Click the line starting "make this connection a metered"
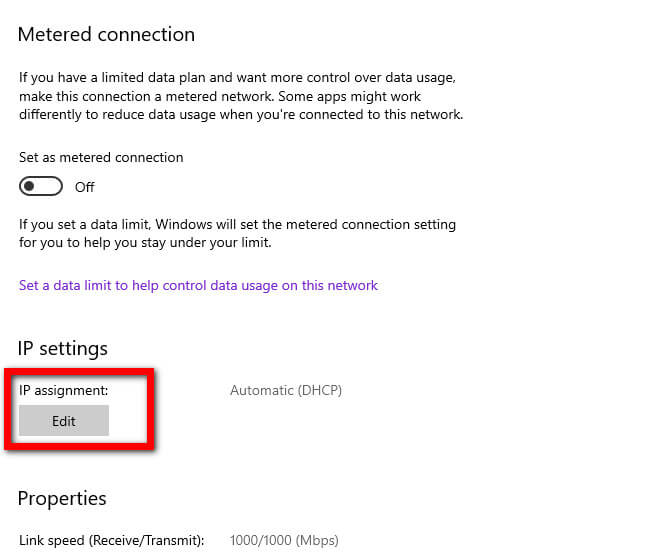 (x=220, y=96)
